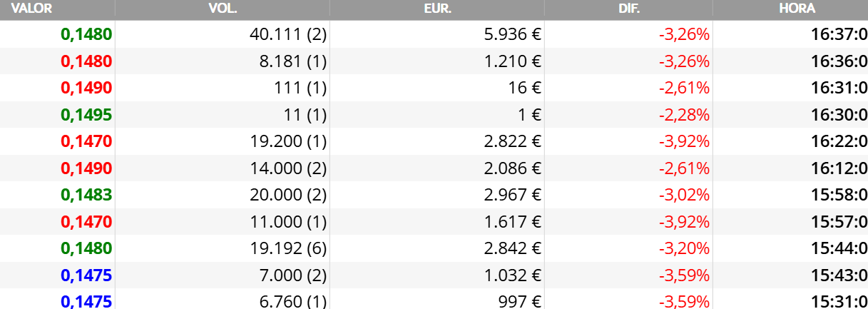Click the 0,1495 value cell

point(87,115)
